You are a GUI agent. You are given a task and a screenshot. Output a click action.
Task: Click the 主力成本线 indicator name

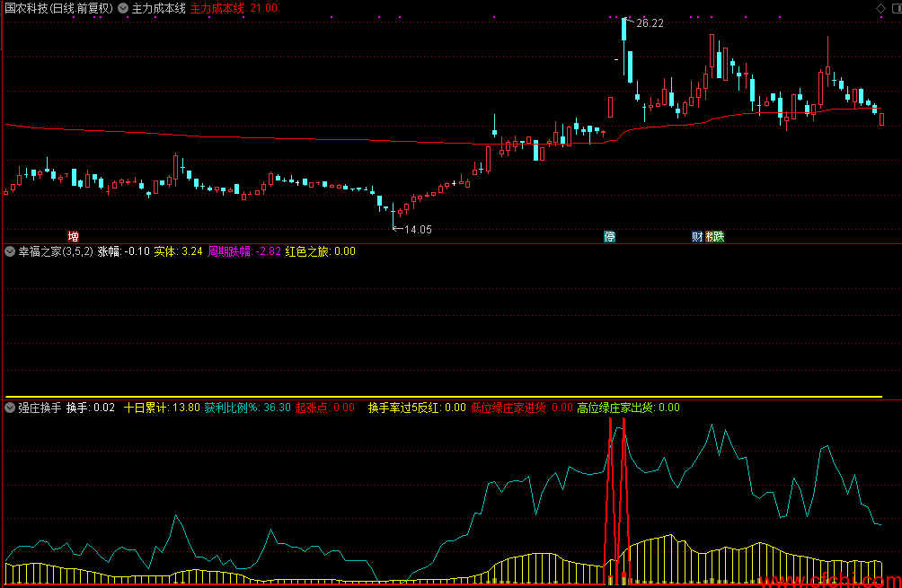pyautogui.click(x=159, y=9)
